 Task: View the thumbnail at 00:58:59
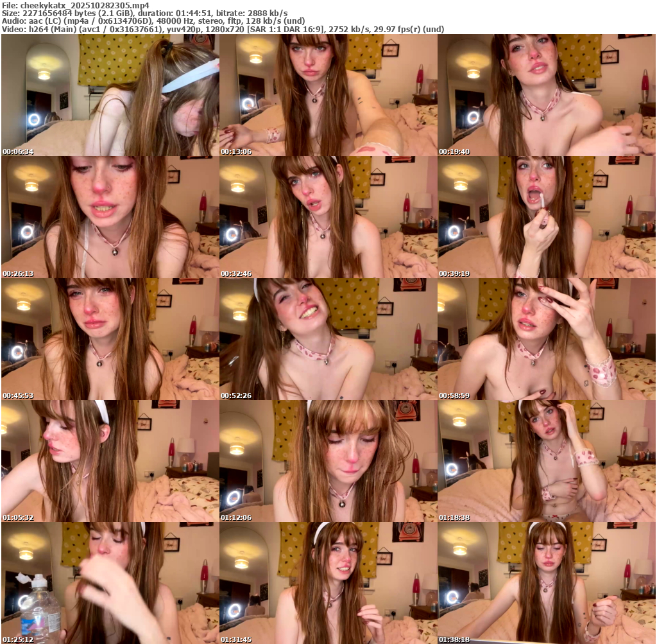(x=547, y=339)
